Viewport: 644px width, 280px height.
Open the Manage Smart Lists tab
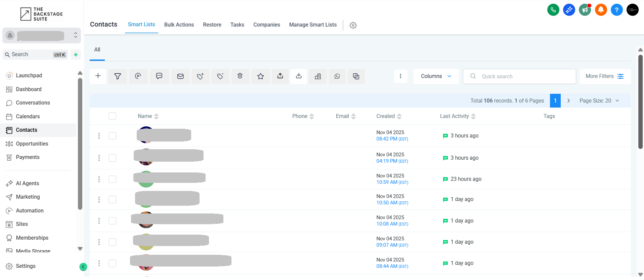click(x=312, y=25)
